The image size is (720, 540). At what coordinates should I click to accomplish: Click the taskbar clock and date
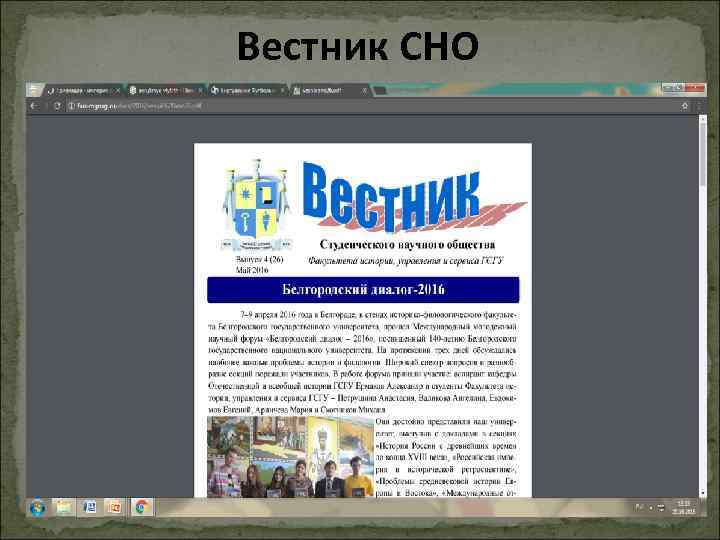point(684,507)
